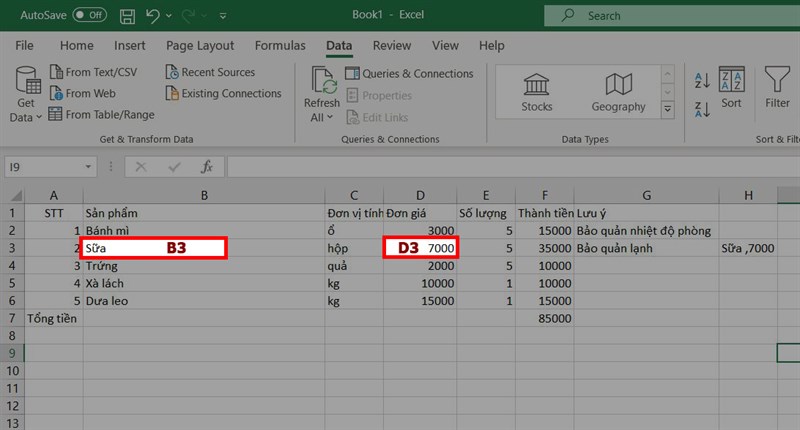
Task: Switch to the Insert tab
Action: point(130,45)
